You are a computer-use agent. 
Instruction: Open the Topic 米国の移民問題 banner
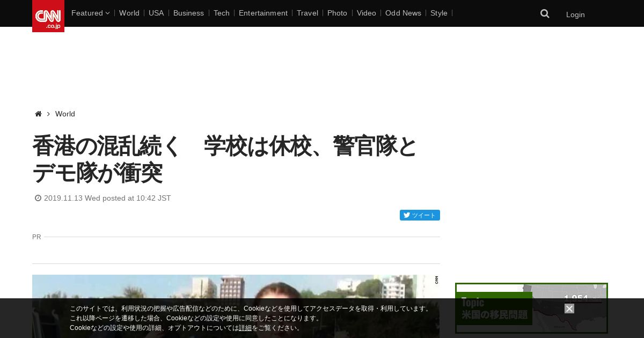(x=531, y=308)
